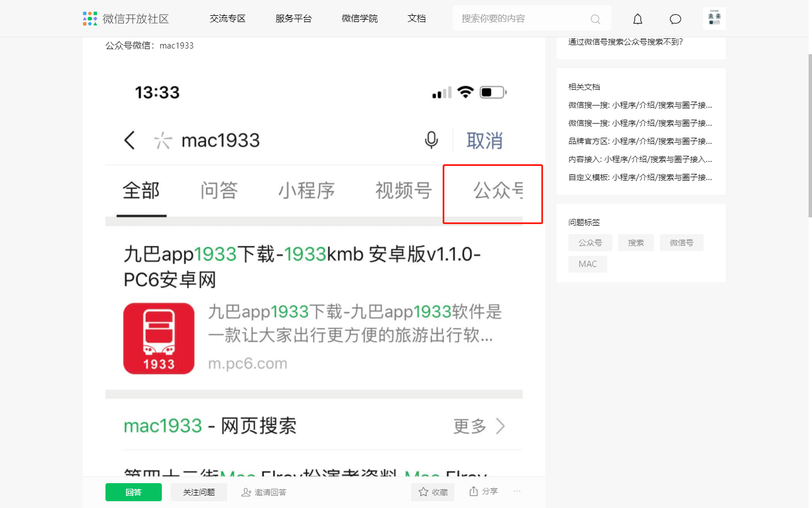Image resolution: width=812 pixels, height=508 pixels.
Task: Click the 公众号微信: mac1933 text
Action: click(149, 46)
